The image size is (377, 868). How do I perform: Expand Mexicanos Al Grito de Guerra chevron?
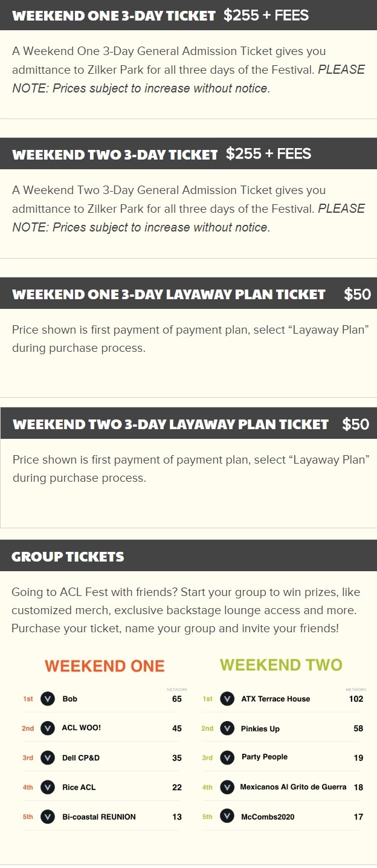point(227,788)
